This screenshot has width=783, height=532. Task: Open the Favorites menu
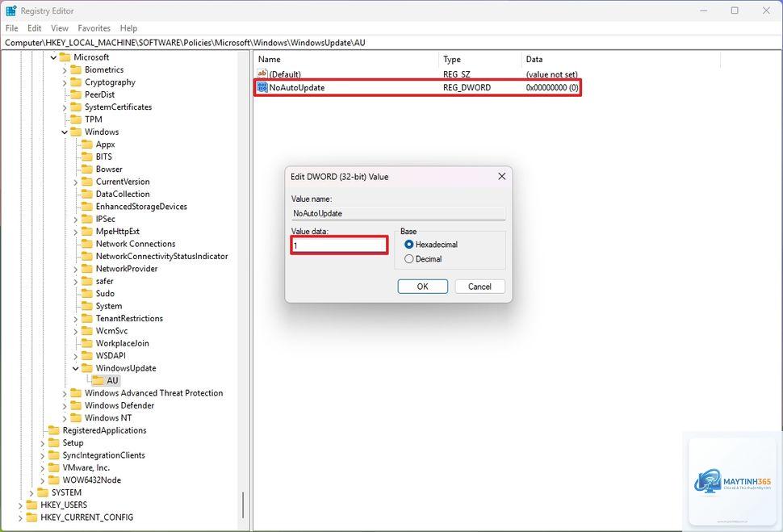(94, 28)
